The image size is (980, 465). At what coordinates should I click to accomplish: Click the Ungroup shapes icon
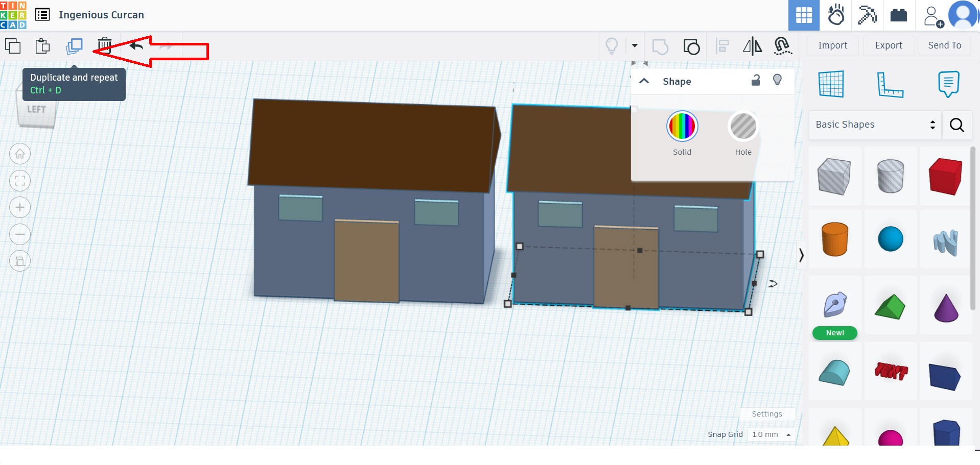(691, 46)
